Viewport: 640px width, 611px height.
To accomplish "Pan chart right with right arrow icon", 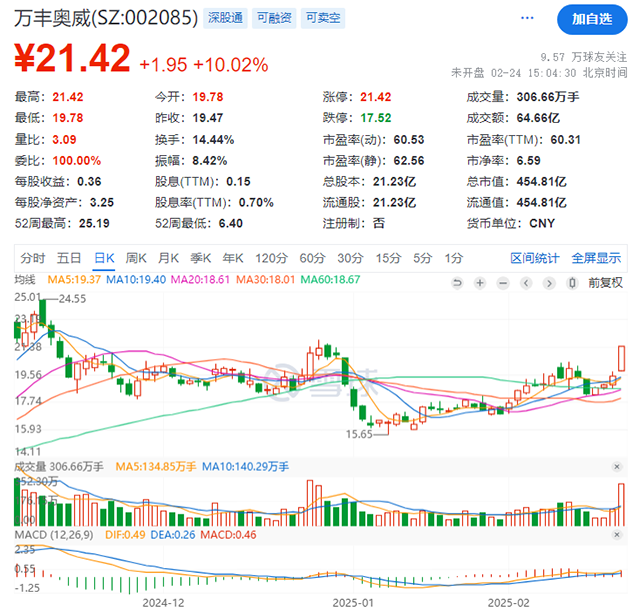I will (549, 283).
